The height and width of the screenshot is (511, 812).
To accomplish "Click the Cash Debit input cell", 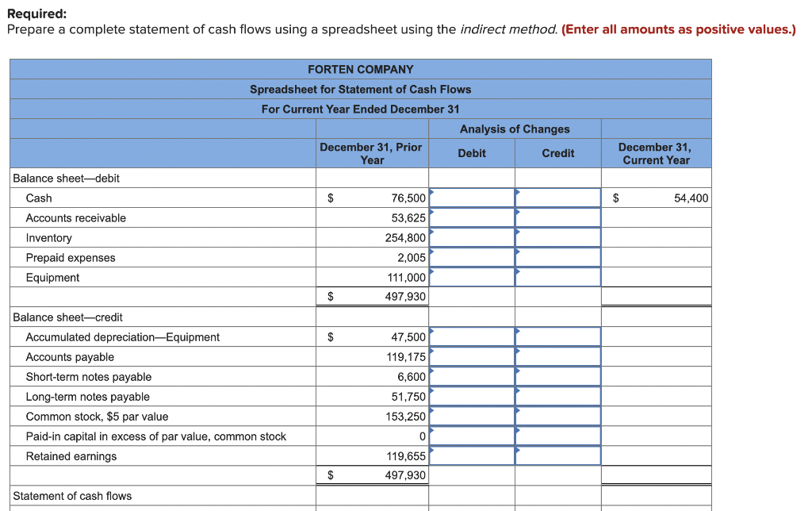I will pyautogui.click(x=472, y=198).
